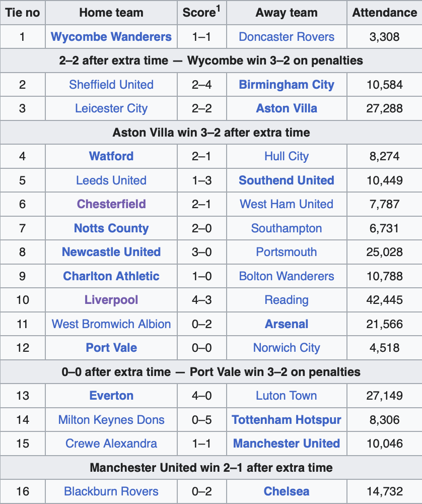Click the Charlton Athletic link
422x504 pixels.
[x=111, y=276]
